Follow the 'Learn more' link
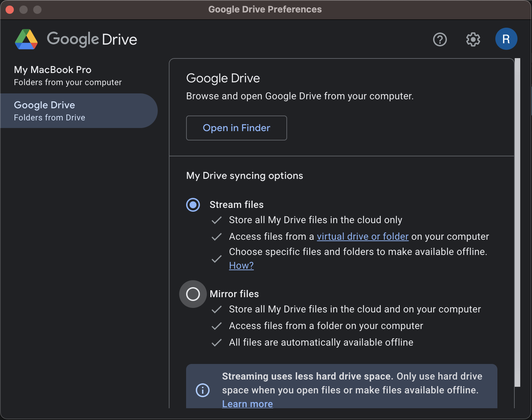The image size is (532, 420). (x=247, y=404)
